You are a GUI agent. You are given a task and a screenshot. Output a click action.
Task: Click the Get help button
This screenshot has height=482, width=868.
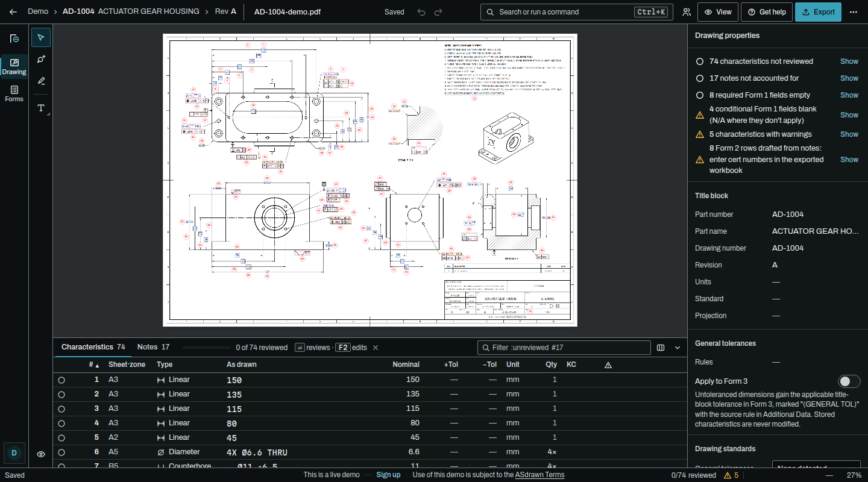point(766,12)
